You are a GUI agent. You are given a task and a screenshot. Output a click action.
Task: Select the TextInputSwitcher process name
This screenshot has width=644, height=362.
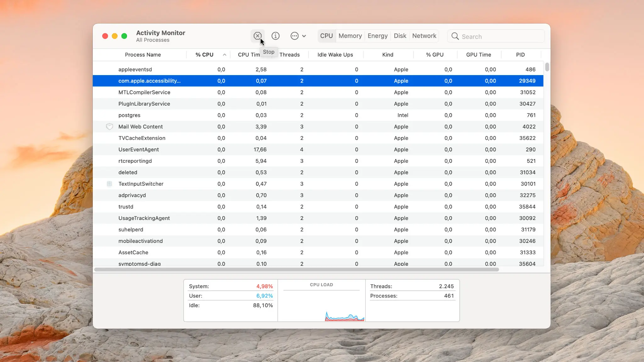click(x=141, y=184)
